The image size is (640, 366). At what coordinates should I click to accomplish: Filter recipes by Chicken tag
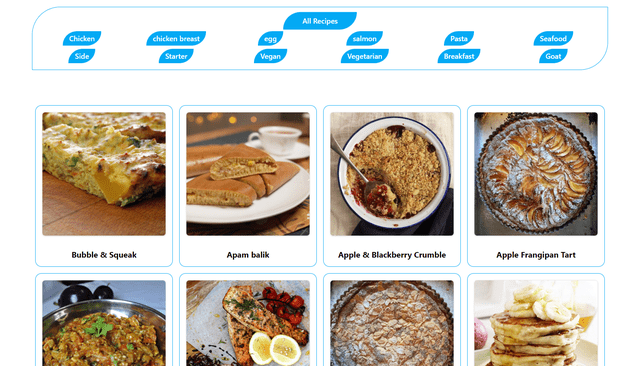click(82, 38)
